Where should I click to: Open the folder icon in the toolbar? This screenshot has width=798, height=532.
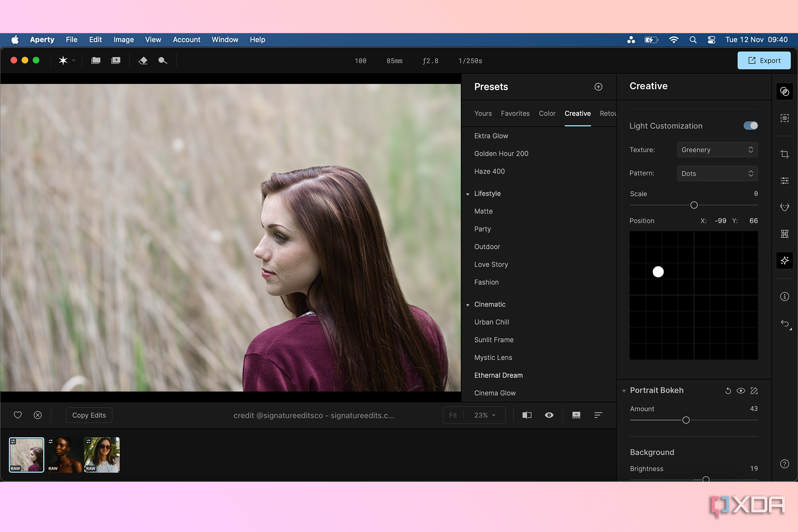pyautogui.click(x=96, y=60)
